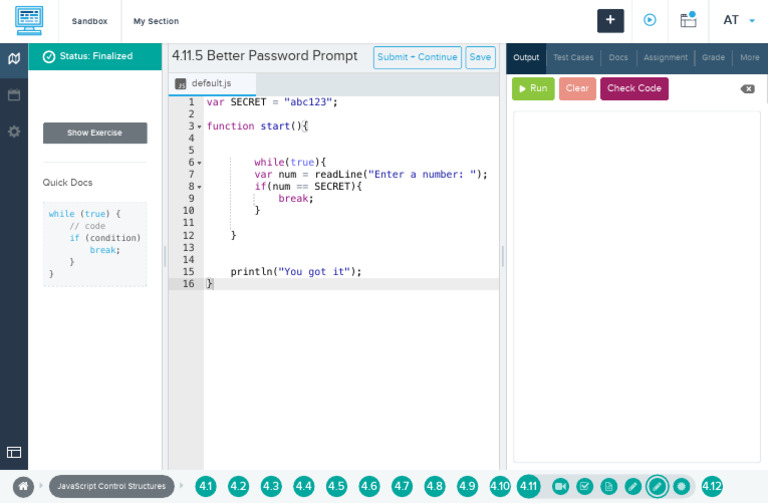Jump to lesson 4.12 in progress bar
Image resolution: width=768 pixels, height=503 pixels.
[712, 486]
